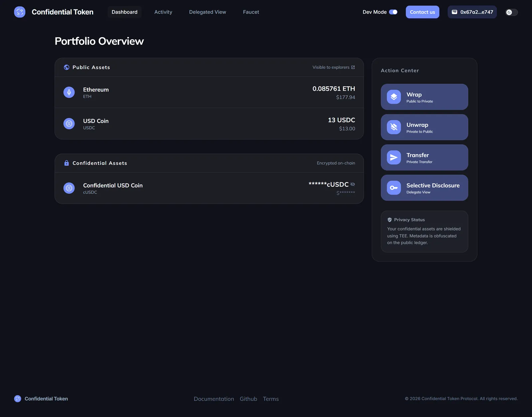Switch to the Activity tab
The width and height of the screenshot is (532, 417).
[x=163, y=12]
